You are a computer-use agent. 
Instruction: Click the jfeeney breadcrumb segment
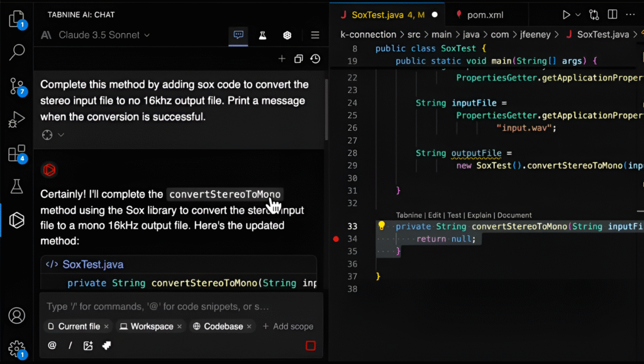pyautogui.click(x=535, y=35)
